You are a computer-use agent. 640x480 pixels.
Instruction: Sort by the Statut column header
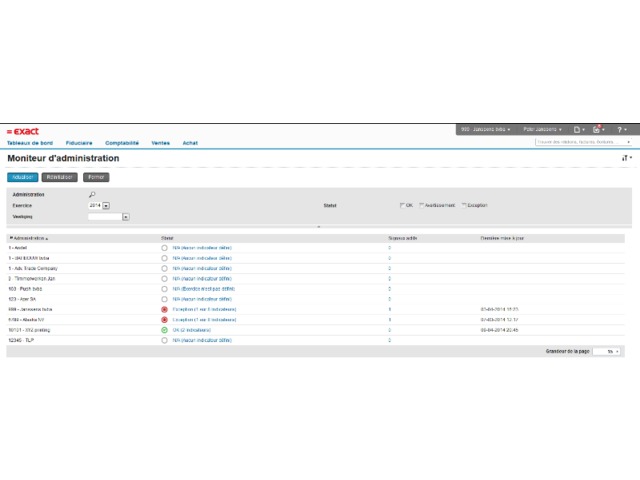167,238
